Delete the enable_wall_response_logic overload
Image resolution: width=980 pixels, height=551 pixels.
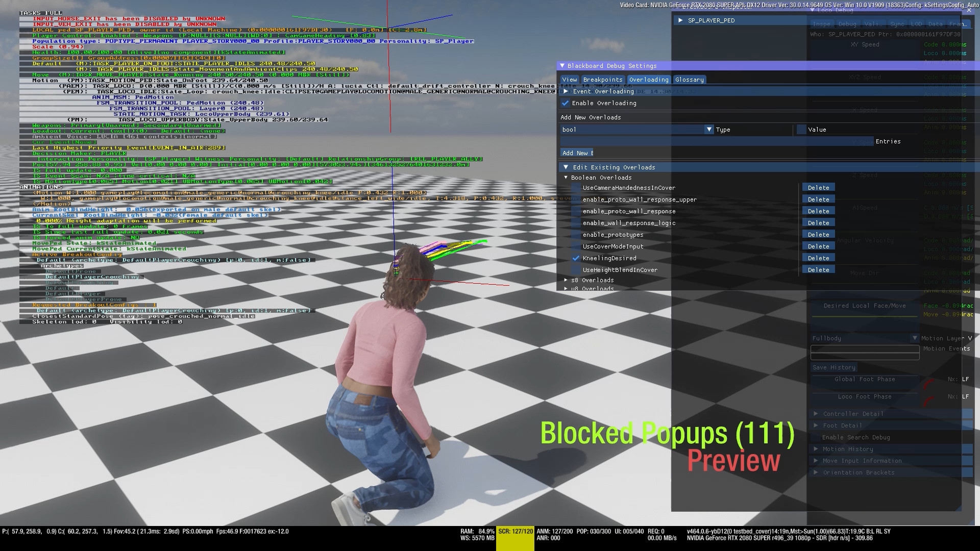point(818,223)
